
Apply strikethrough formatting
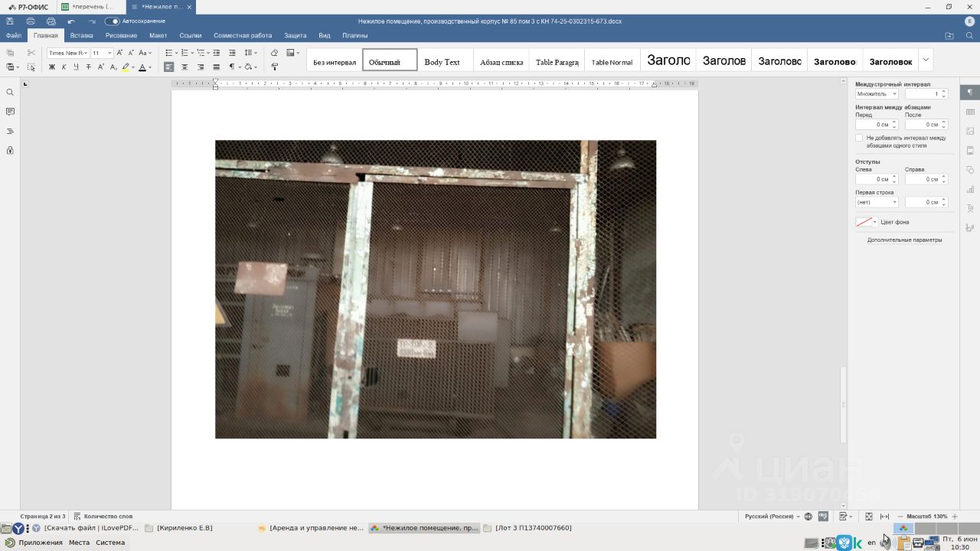click(88, 67)
